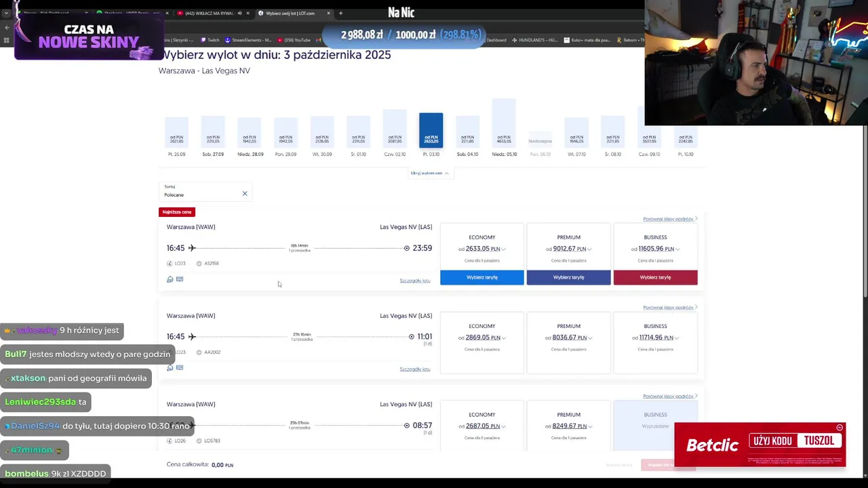Viewport: 868px width, 488px height.
Task: Click the sold-out Business Wyprzedane tile
Action: (x=655, y=424)
